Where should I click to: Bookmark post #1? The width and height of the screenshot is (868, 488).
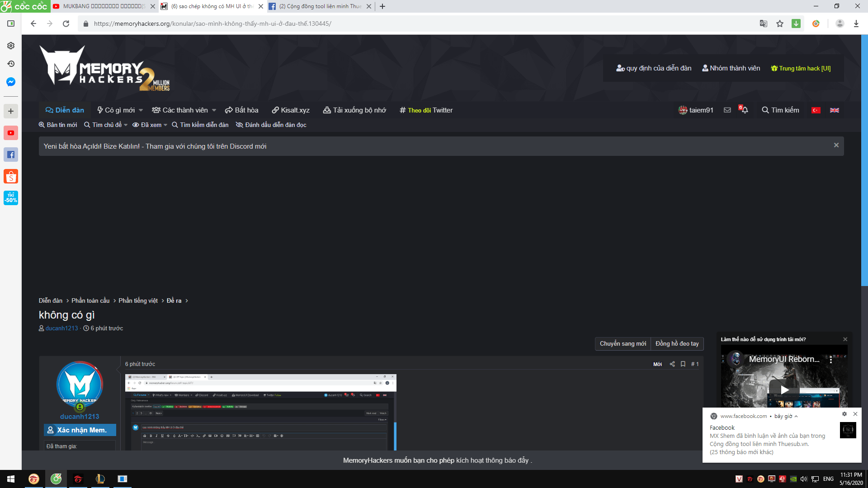point(683,364)
